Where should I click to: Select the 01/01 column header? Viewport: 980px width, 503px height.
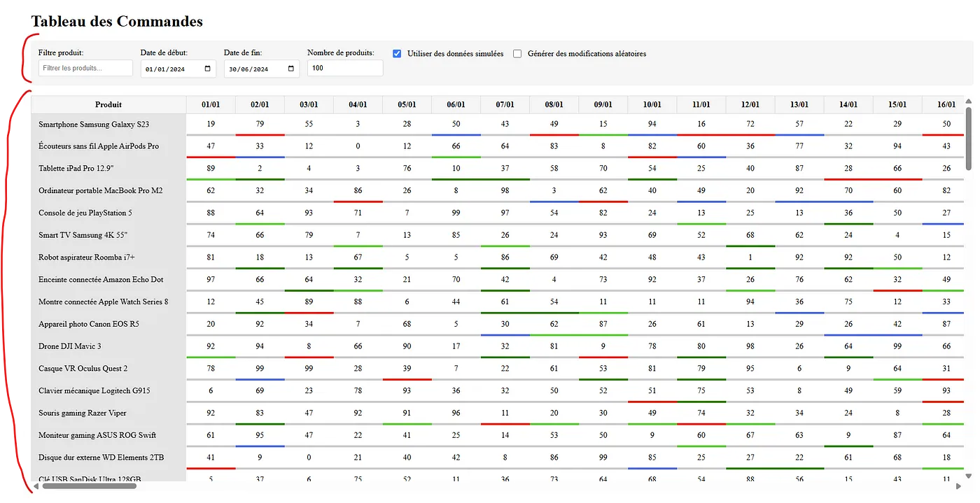click(211, 105)
